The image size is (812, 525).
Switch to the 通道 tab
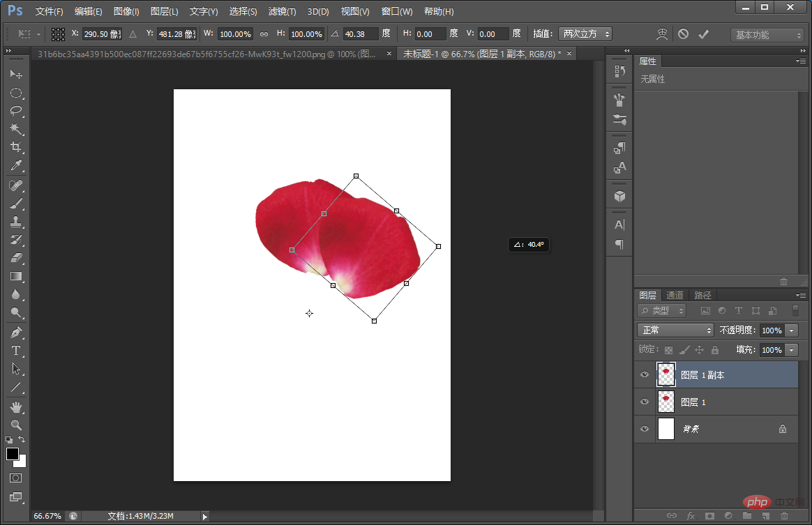[x=675, y=295]
